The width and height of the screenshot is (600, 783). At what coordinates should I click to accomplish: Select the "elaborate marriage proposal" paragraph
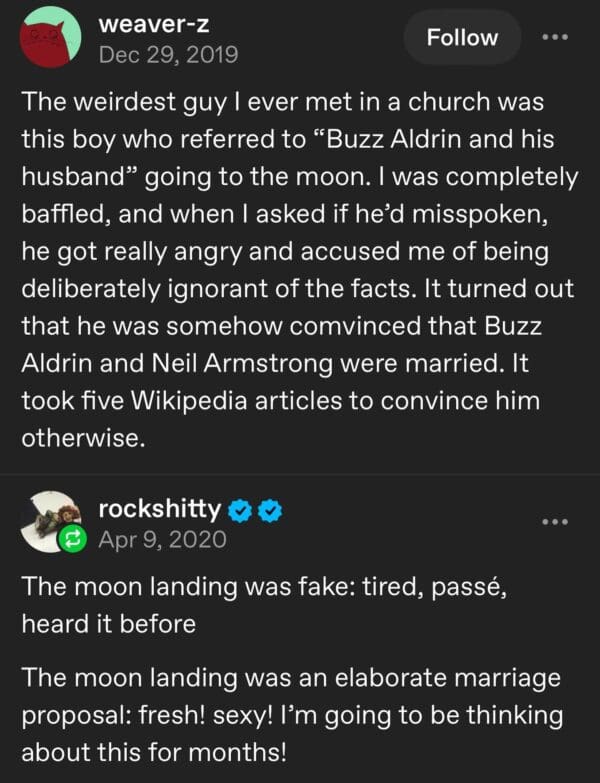(292, 715)
